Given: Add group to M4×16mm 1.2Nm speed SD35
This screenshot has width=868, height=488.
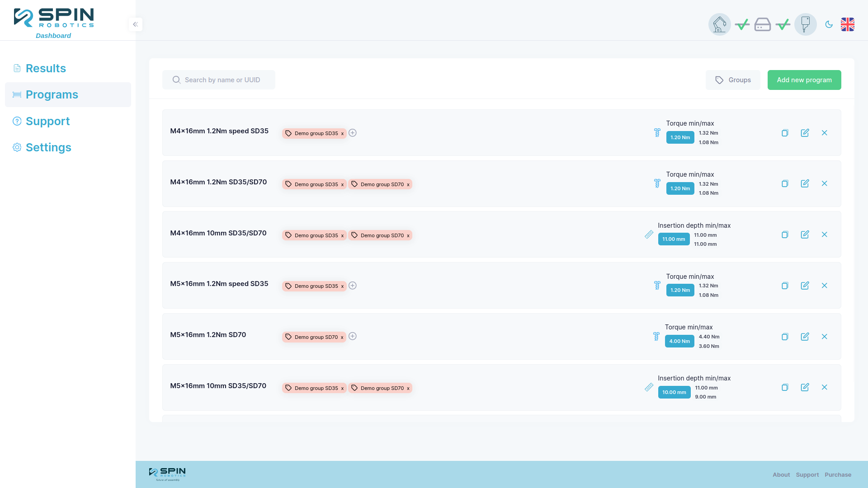Looking at the screenshot, I should (353, 133).
